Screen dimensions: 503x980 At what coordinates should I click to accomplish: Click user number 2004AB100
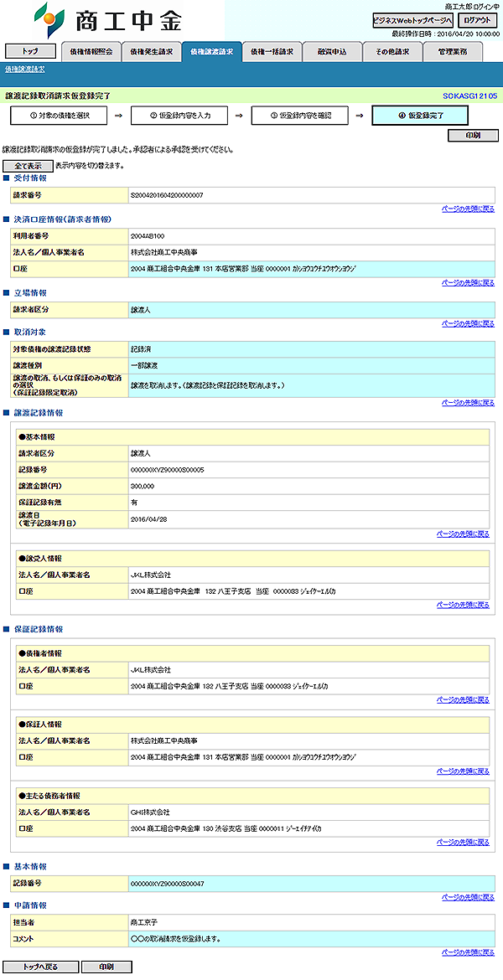148,236
